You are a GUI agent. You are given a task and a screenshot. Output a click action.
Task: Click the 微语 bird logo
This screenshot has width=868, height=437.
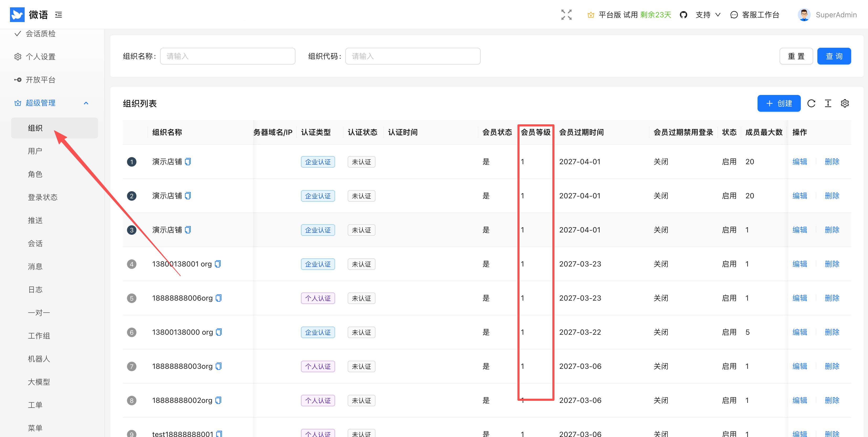[17, 14]
